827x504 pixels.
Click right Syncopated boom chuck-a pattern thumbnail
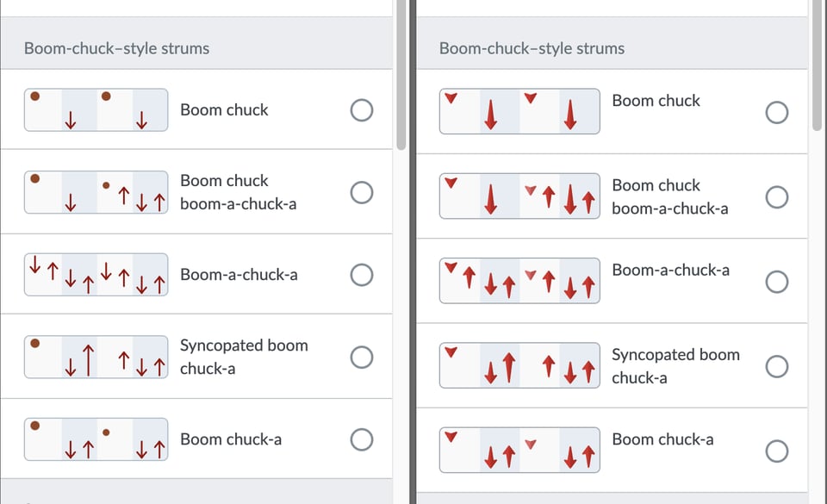click(519, 365)
